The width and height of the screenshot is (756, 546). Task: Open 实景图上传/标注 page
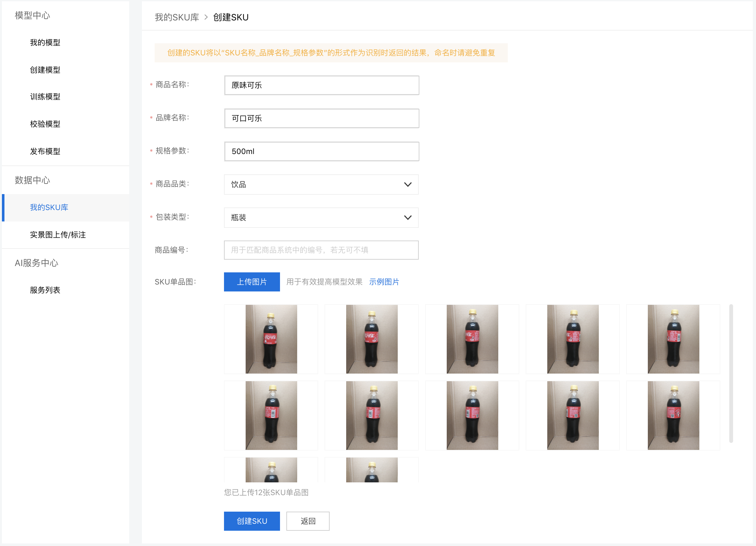58,235
